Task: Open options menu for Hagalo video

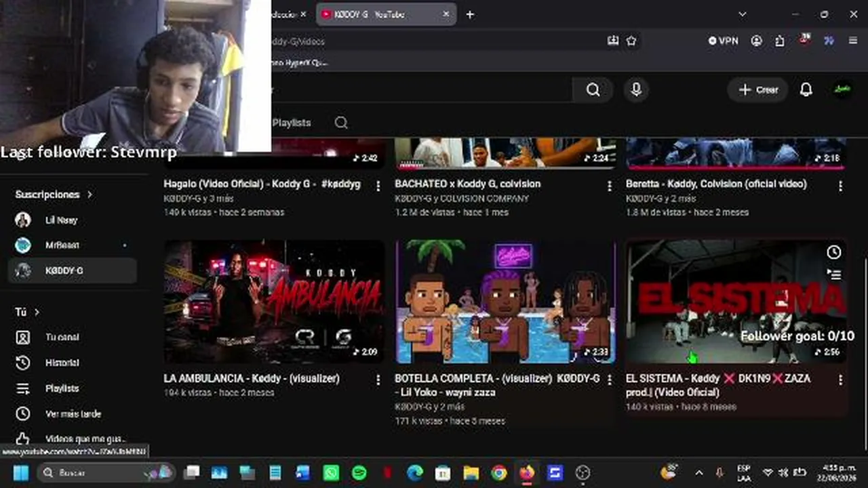Action: [378, 186]
